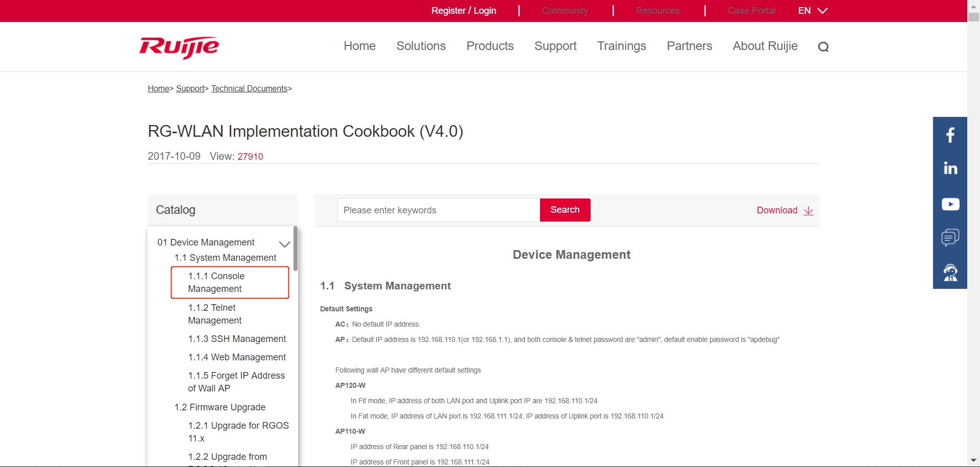Screen dimensions: 980x467
Task: Open the EN language dropdown
Action: (813, 11)
